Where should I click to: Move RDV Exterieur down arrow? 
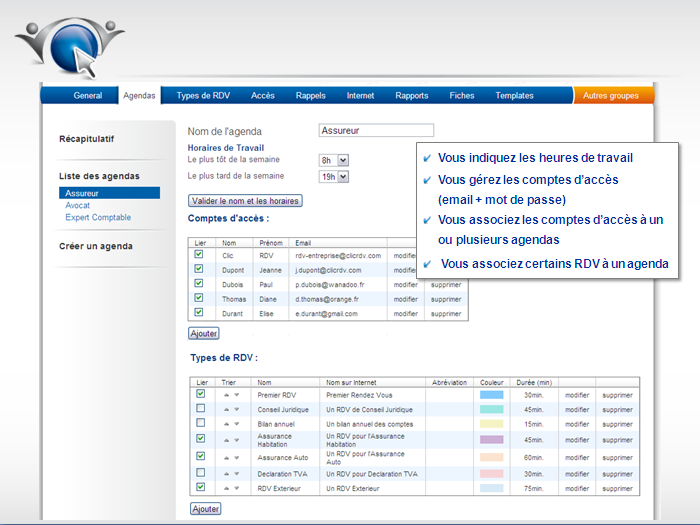point(237,488)
